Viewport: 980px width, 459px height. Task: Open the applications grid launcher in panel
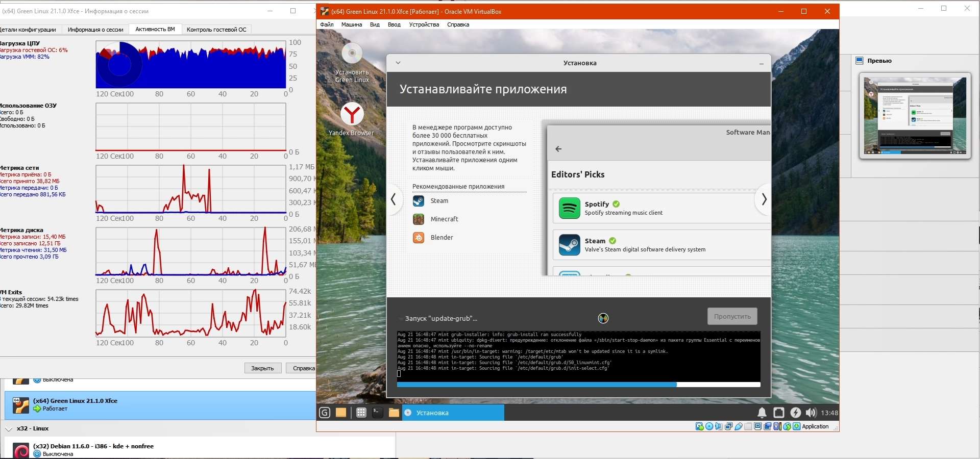[361, 413]
